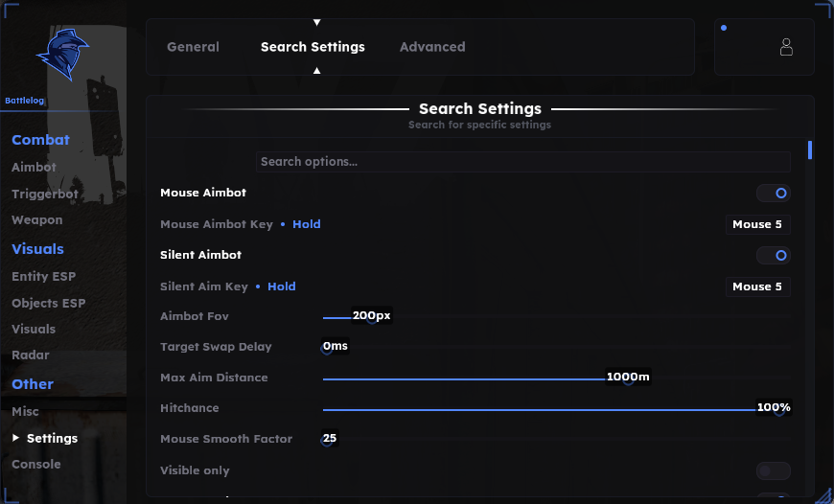
Task: Switch to the General tab
Action: [193, 47]
